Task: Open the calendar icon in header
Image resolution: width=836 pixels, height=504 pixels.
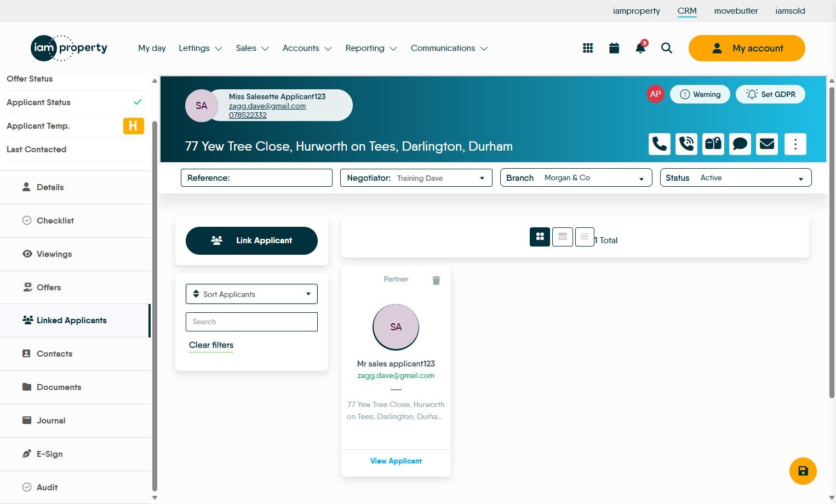Action: [614, 48]
